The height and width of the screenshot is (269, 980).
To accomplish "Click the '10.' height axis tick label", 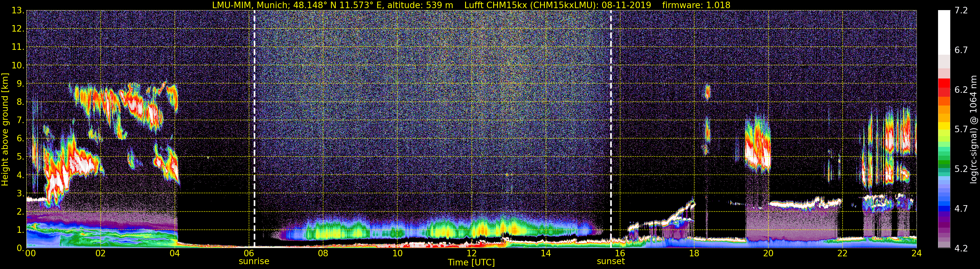I will pos(18,65).
